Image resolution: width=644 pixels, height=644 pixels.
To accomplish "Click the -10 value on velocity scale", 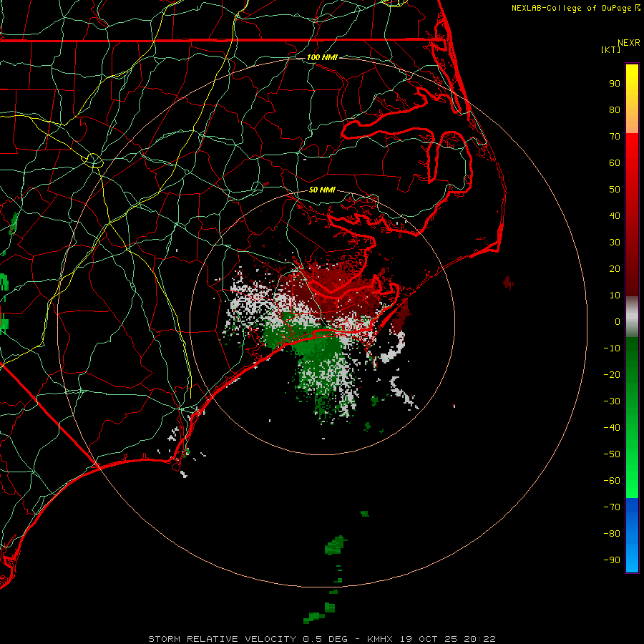I will point(612,348).
